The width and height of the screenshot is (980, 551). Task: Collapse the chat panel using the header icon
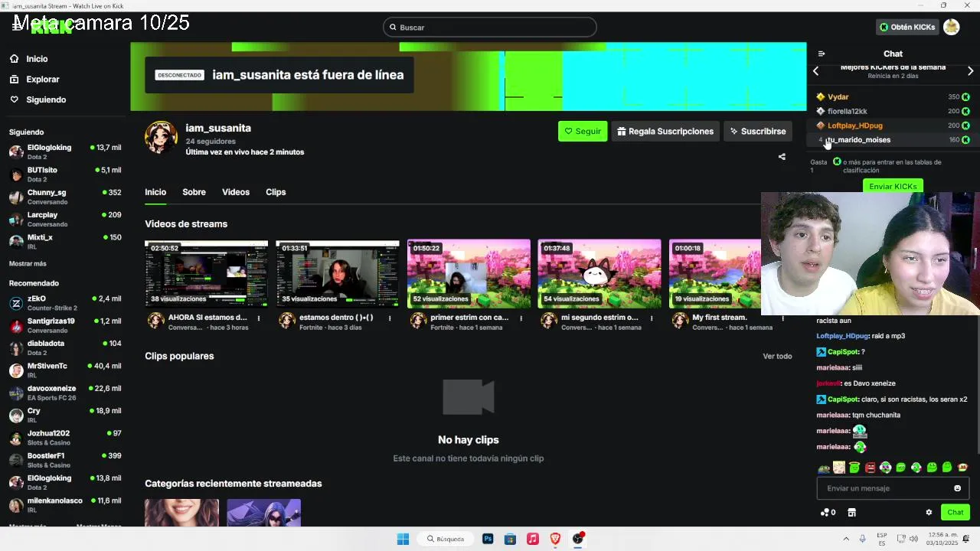[x=822, y=54]
